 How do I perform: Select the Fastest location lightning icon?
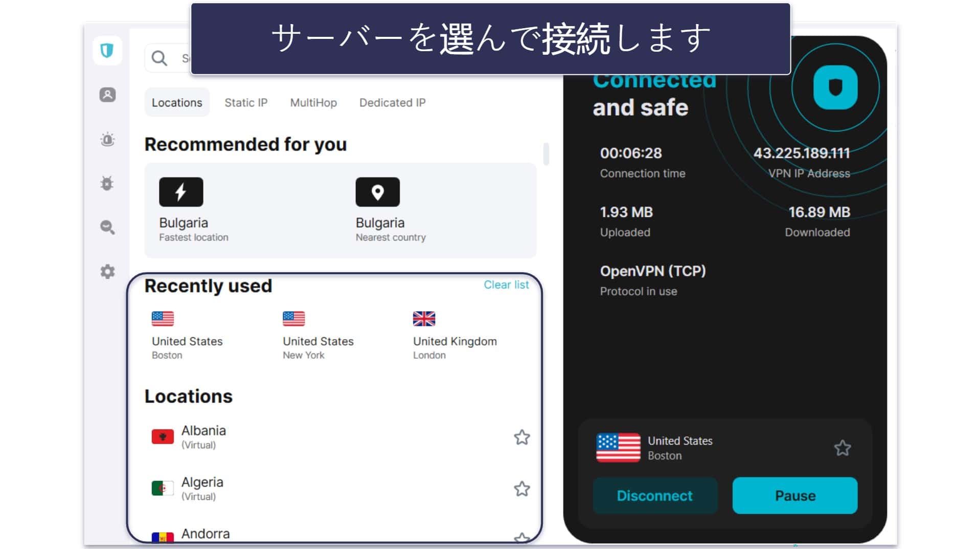point(181,192)
